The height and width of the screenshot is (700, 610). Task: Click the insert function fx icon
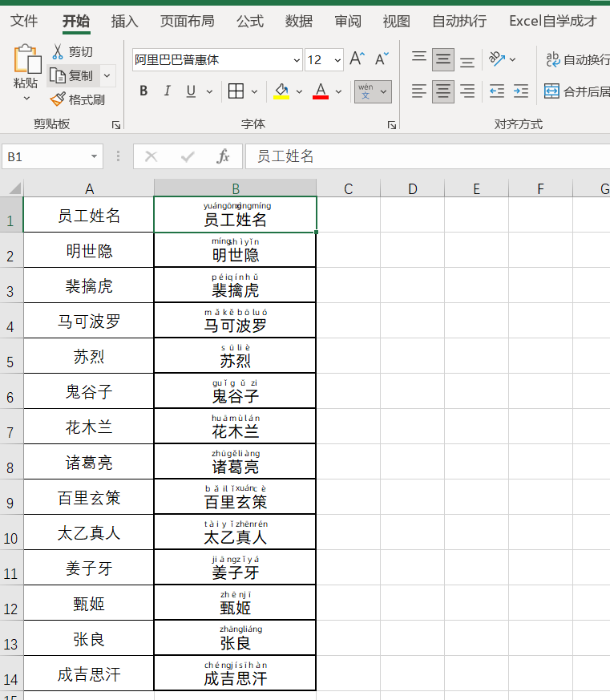point(223,156)
